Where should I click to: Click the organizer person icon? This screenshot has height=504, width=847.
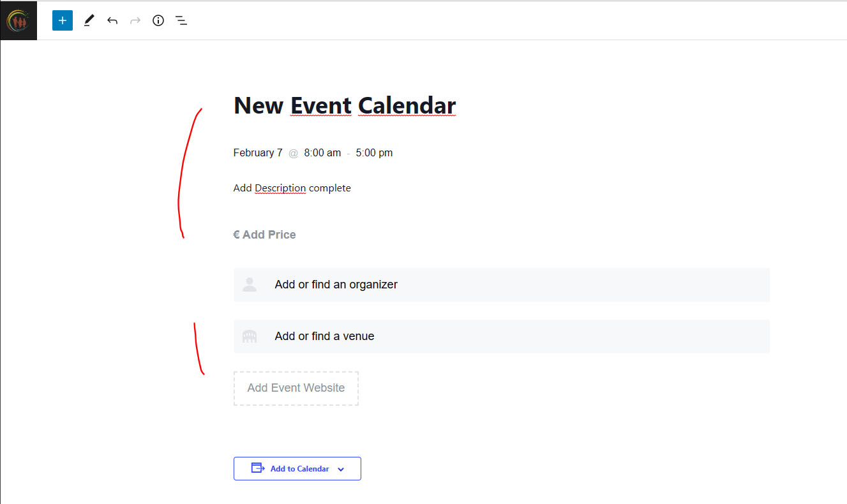(x=250, y=285)
